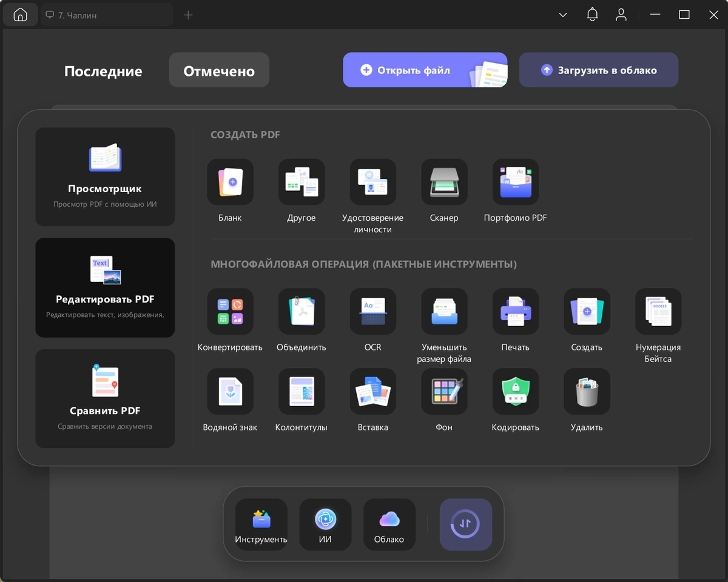Open the Бланк blank PDF creator

(x=230, y=182)
